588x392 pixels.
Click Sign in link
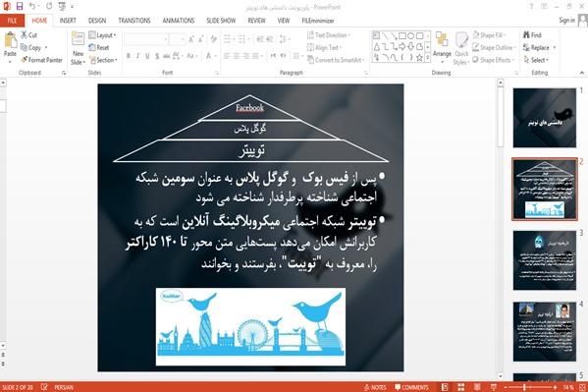pos(566,21)
